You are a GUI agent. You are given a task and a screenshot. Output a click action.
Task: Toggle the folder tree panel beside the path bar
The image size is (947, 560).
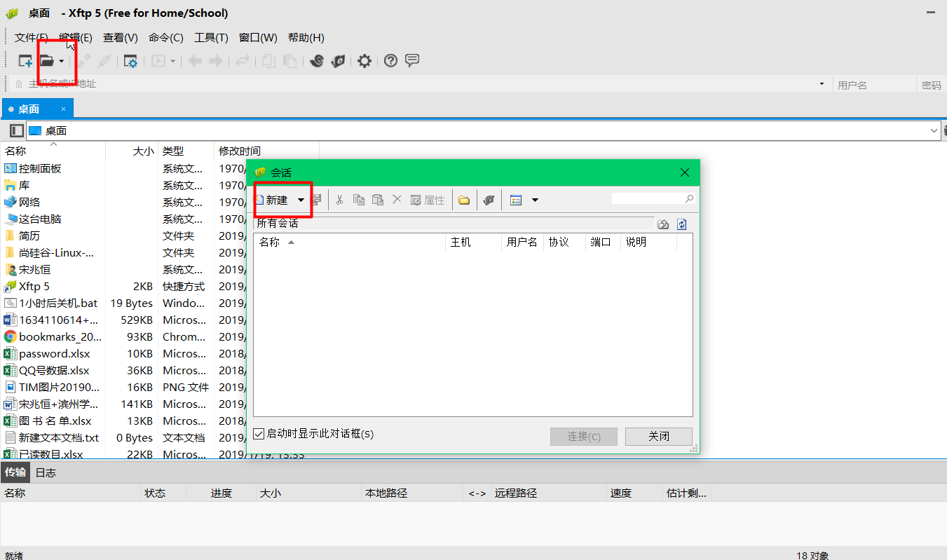click(x=15, y=130)
